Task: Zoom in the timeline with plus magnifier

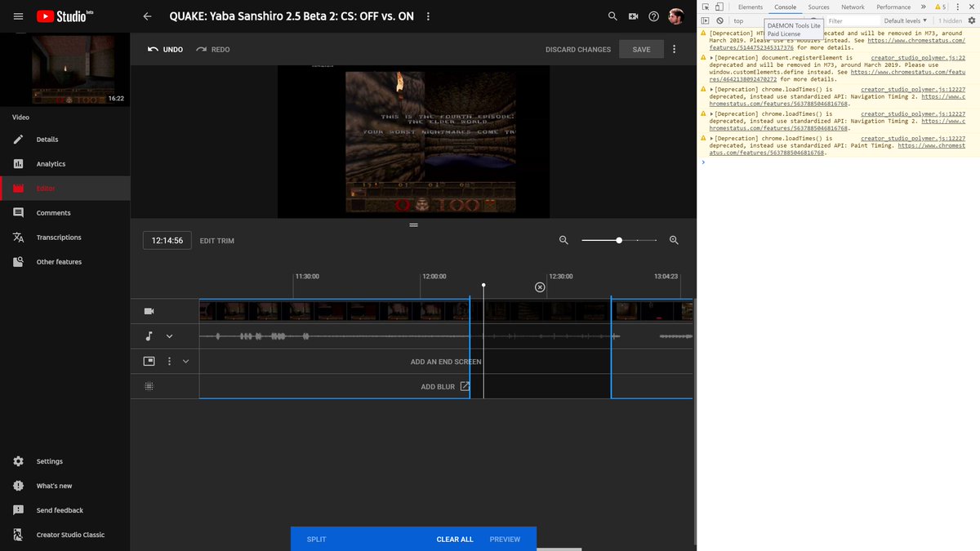Action: pyautogui.click(x=674, y=241)
